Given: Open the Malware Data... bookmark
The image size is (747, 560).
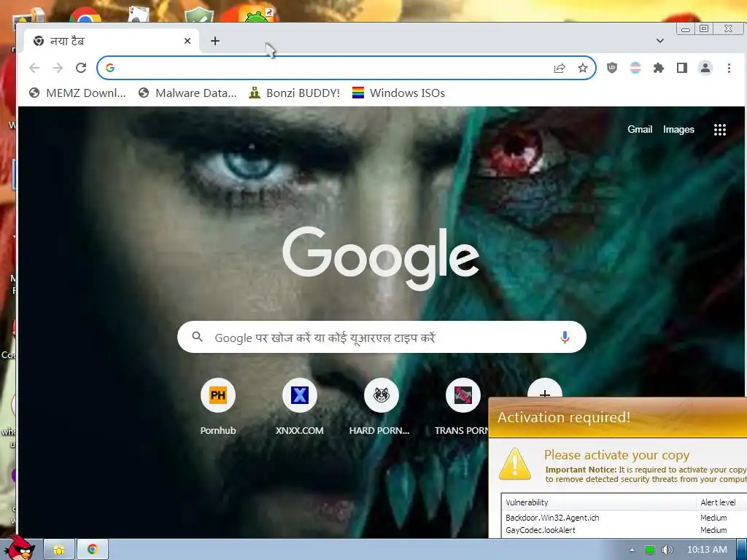Looking at the screenshot, I should 187,93.
